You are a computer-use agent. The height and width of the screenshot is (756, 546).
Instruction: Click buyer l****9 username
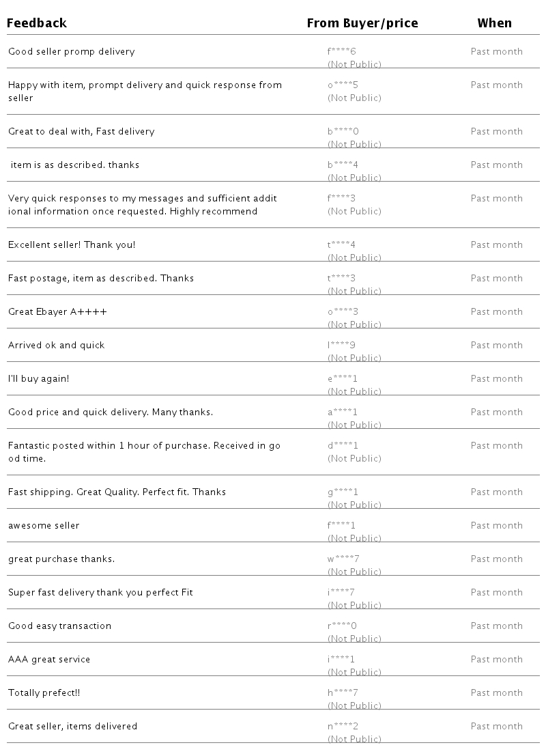tap(342, 346)
